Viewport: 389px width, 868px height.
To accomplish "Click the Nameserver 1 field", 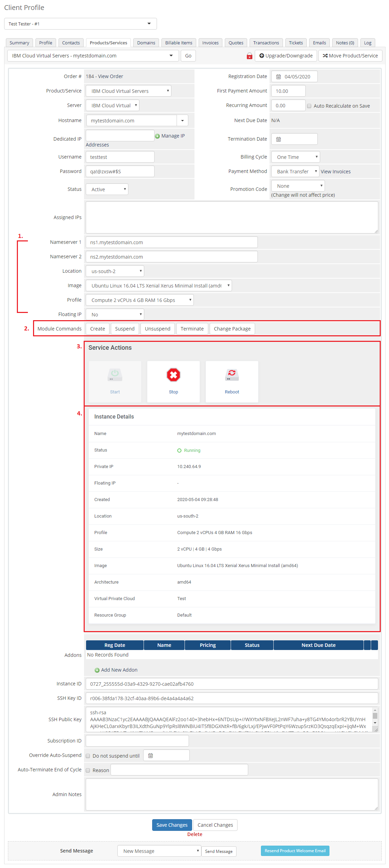I will coord(172,242).
